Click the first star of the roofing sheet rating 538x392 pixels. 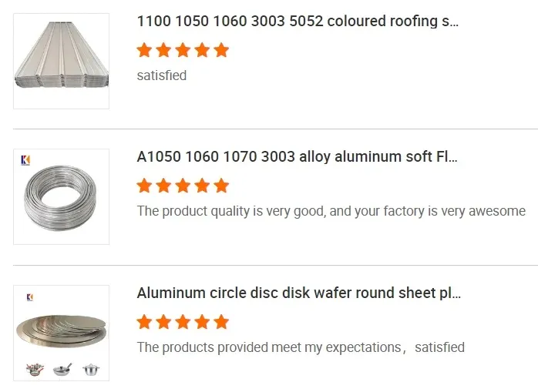click(x=144, y=51)
